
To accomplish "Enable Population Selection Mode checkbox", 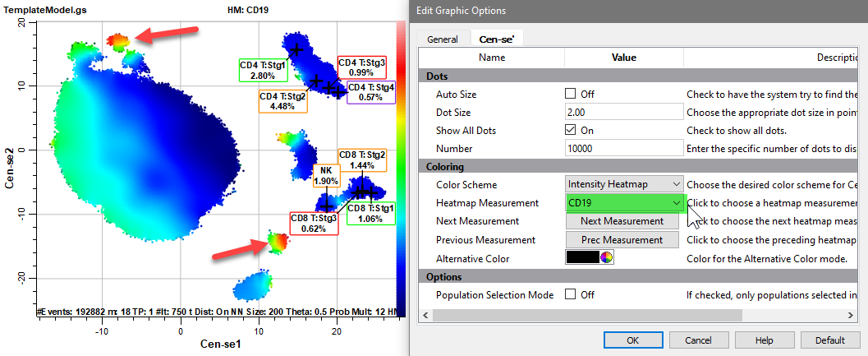I will (x=571, y=294).
